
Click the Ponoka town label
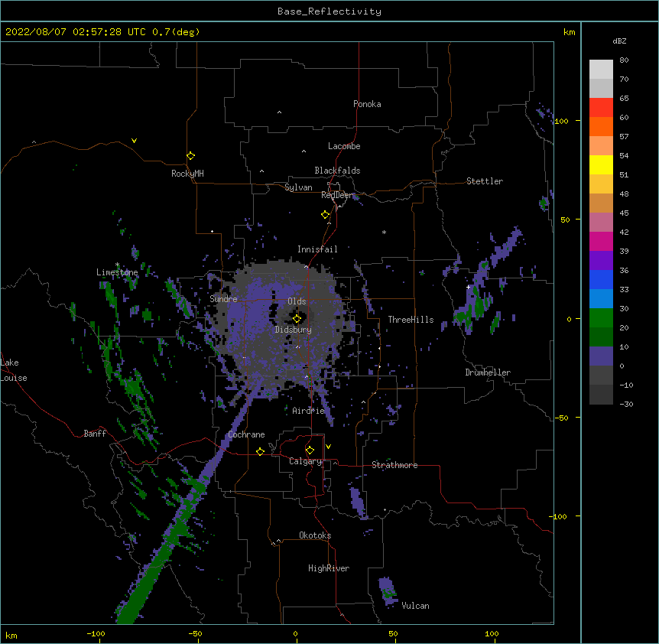367,104
